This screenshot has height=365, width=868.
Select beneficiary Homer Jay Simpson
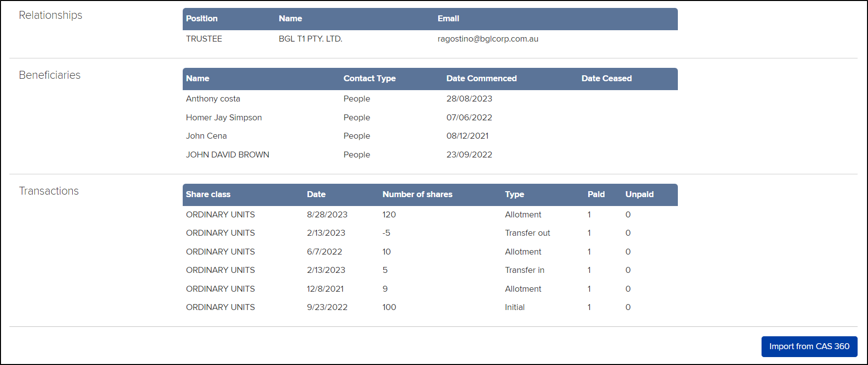pos(224,117)
